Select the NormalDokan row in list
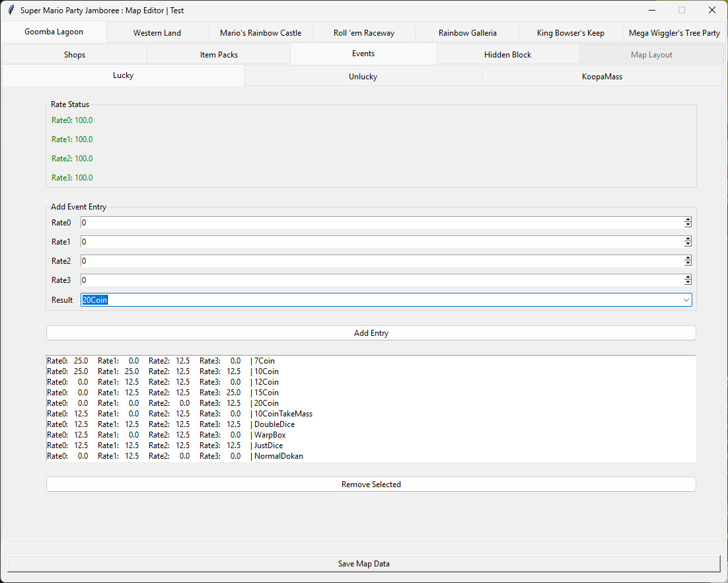Viewport: 728px width, 583px height. pyautogui.click(x=278, y=456)
